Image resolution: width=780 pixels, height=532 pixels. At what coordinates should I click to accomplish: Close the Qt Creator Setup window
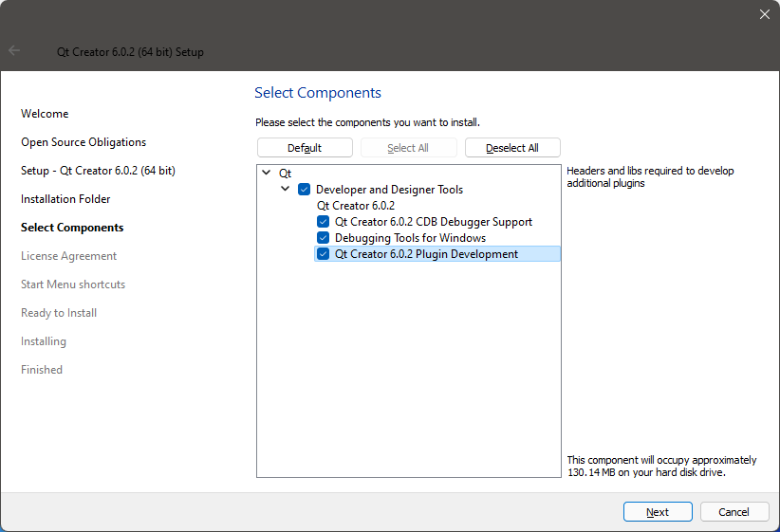point(765,14)
